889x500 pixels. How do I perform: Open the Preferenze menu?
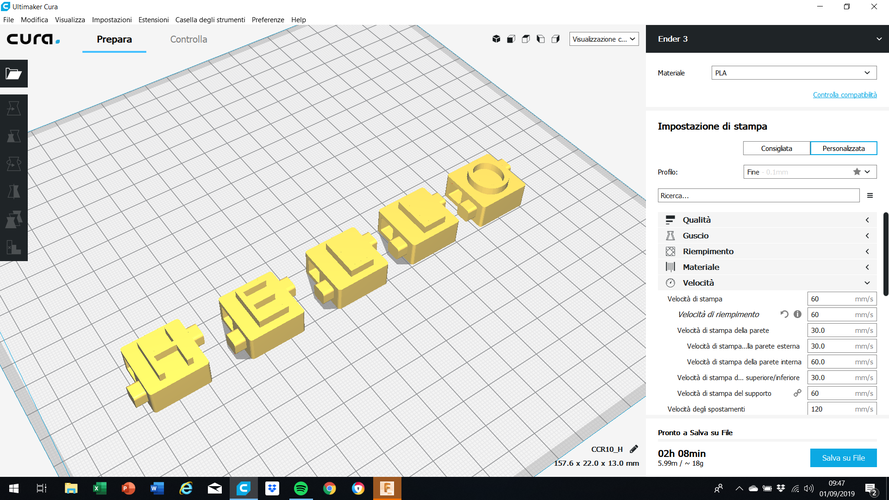point(268,19)
